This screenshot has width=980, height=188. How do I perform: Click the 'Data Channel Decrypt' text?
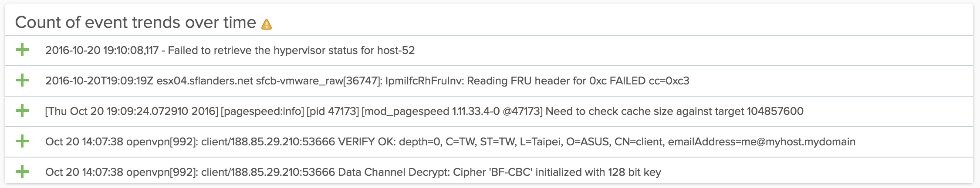[x=394, y=172]
